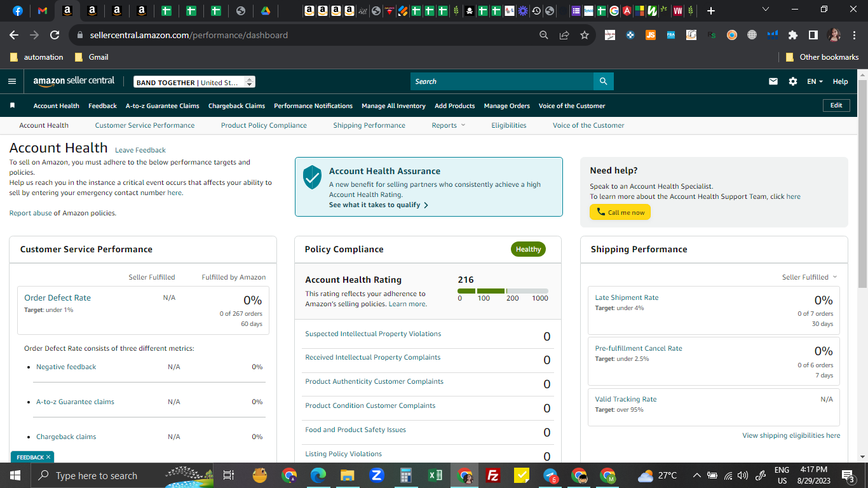Expand See what it takes to qualify
Viewport: 868px width, 488px height.
[379, 205]
